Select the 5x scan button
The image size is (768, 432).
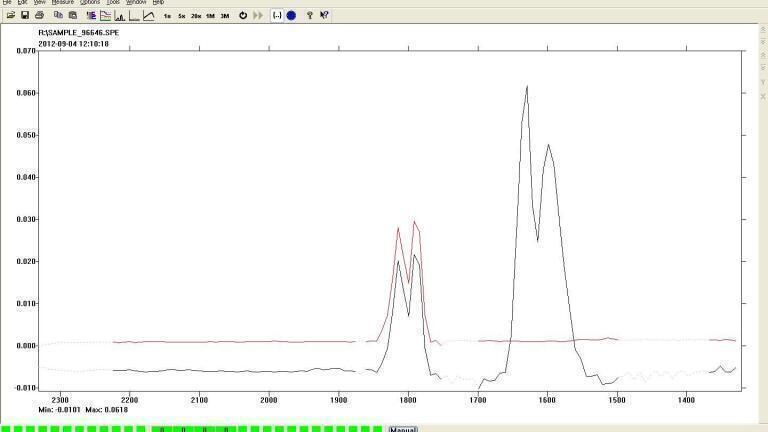pos(182,16)
